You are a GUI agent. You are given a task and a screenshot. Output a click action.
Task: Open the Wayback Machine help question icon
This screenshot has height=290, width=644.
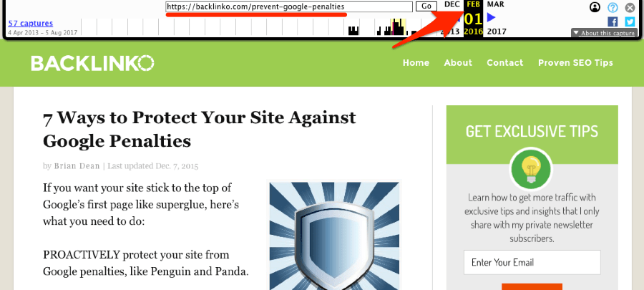(613, 7)
